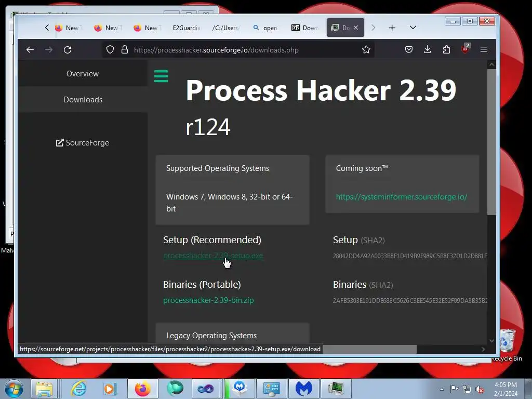Image resolution: width=532 pixels, height=399 pixels.
Task: Click the Supported Operating Systems card title
Action: [x=218, y=168]
